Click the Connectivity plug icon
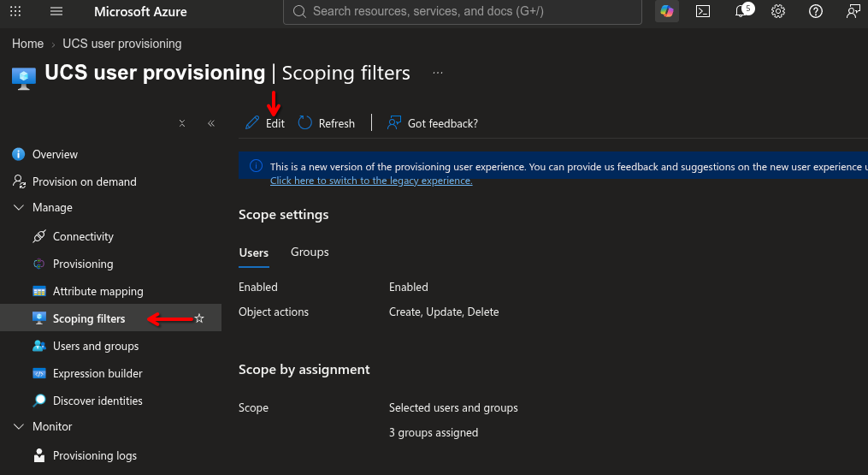Image resolution: width=868 pixels, height=475 pixels. click(x=38, y=236)
